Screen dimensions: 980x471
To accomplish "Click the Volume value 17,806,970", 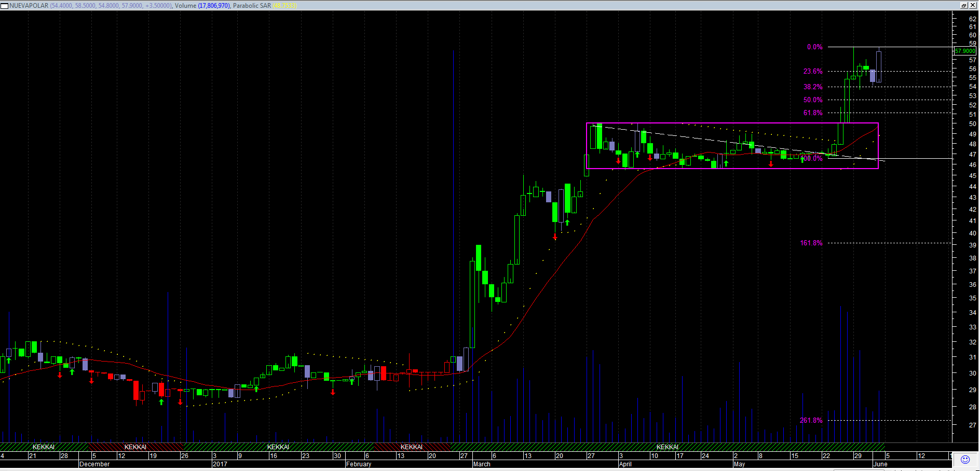I will point(214,6).
